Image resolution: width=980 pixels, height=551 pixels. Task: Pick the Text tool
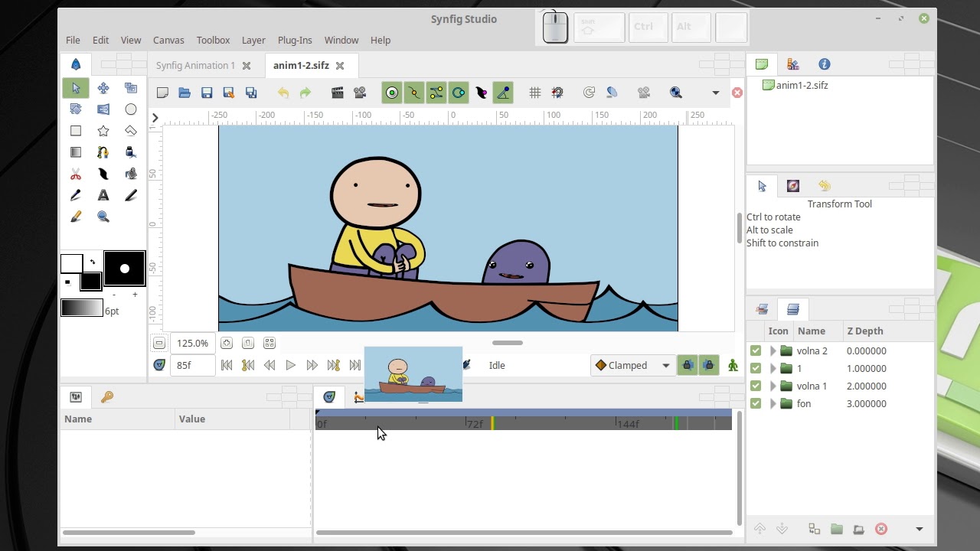click(103, 196)
